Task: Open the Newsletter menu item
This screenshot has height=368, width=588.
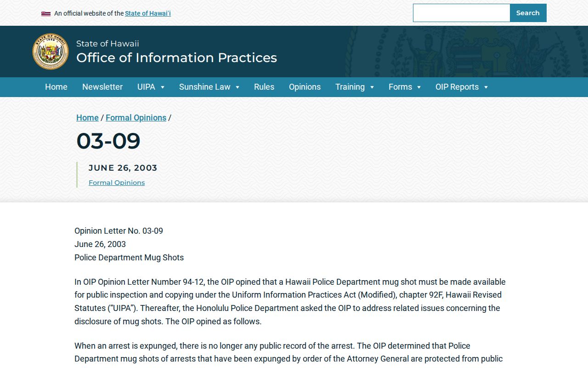Action: coord(102,87)
